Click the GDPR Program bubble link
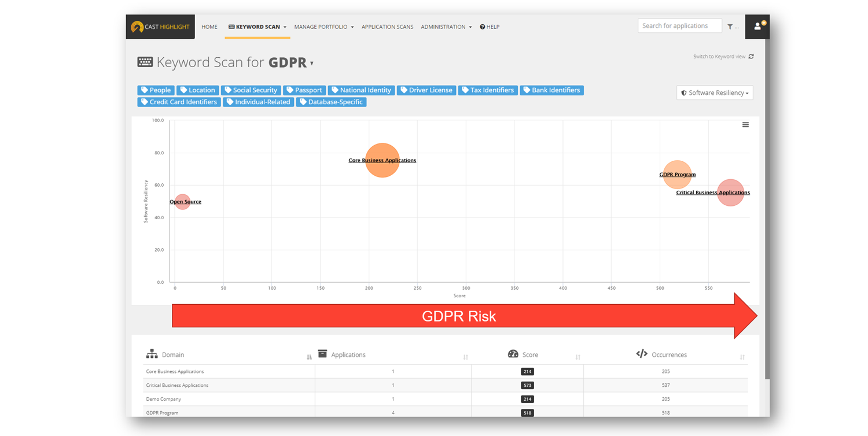 (677, 174)
